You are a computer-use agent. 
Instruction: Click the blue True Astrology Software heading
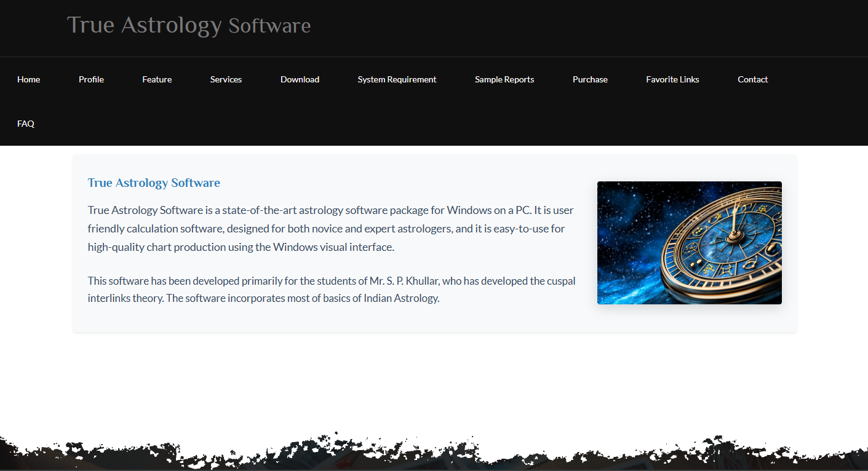point(154,183)
